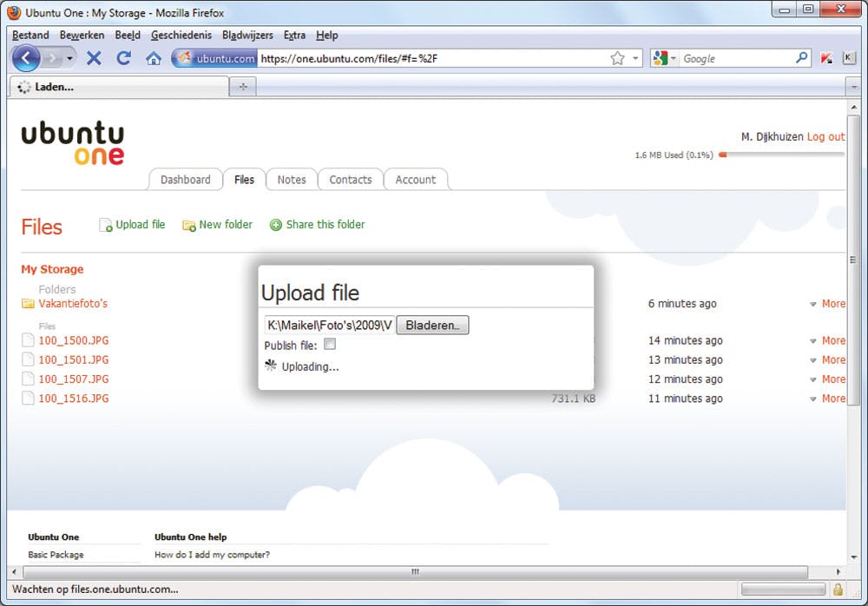Switch to the Notes tab
Viewport: 868px width, 606px height.
[x=292, y=180]
